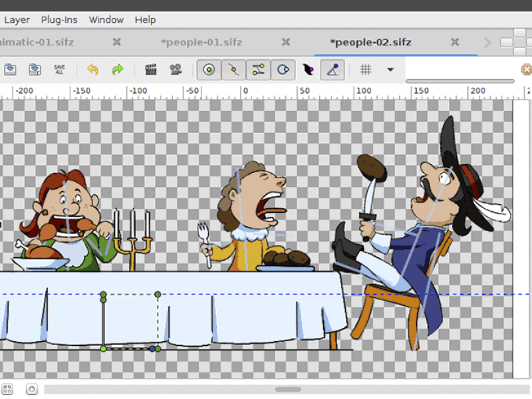532x399 pixels.
Task: Click the plate of potatoes on table
Action: [286, 261]
